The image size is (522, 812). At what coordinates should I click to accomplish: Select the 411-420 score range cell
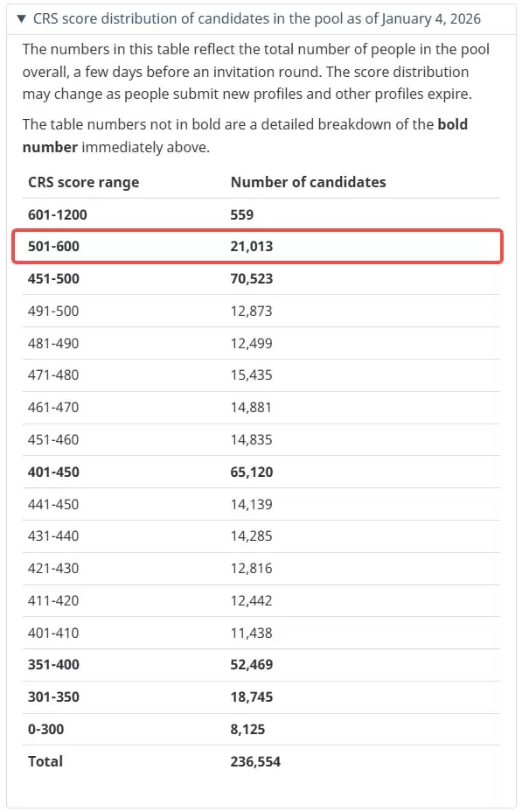(53, 601)
